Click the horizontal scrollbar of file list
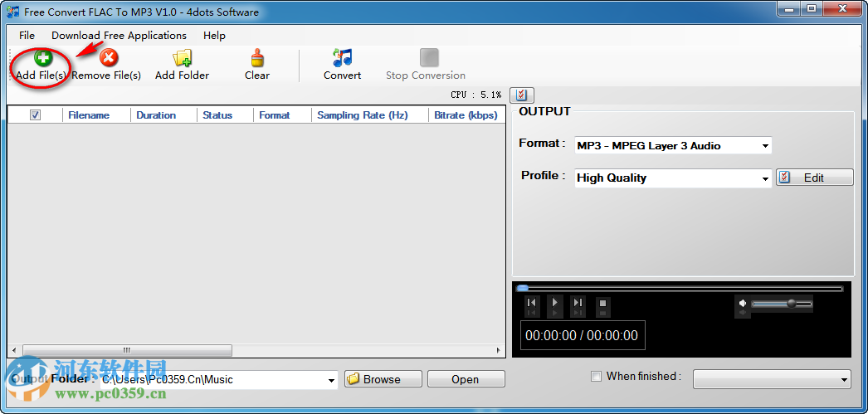The image size is (868, 414). pyautogui.click(x=127, y=350)
